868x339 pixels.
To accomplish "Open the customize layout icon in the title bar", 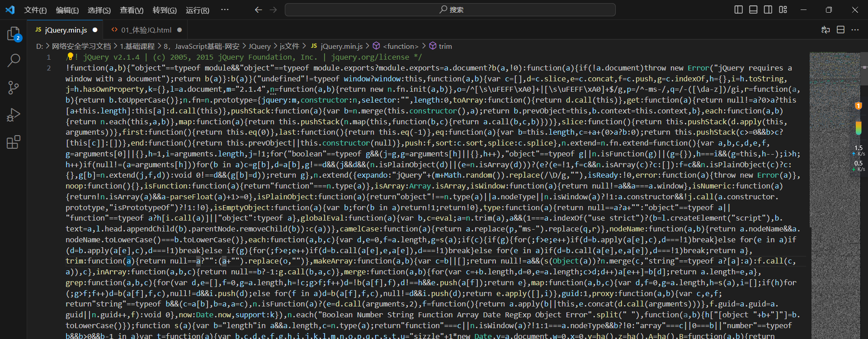I will pyautogui.click(x=783, y=9).
